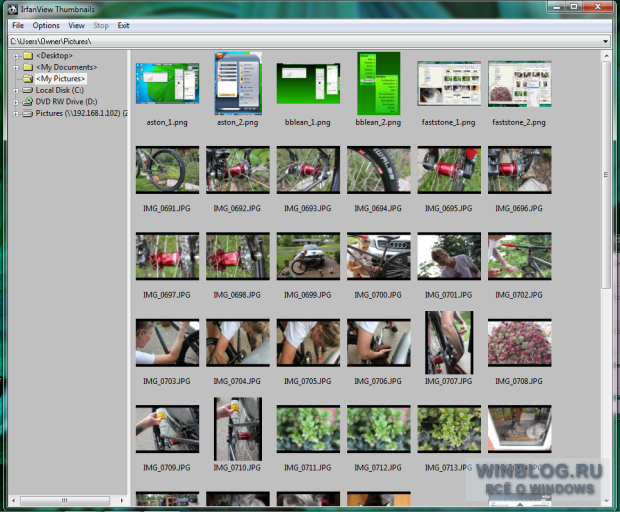Select the aston_1.png thumbnail
Viewport: 620px width, 512px height.
point(167,83)
